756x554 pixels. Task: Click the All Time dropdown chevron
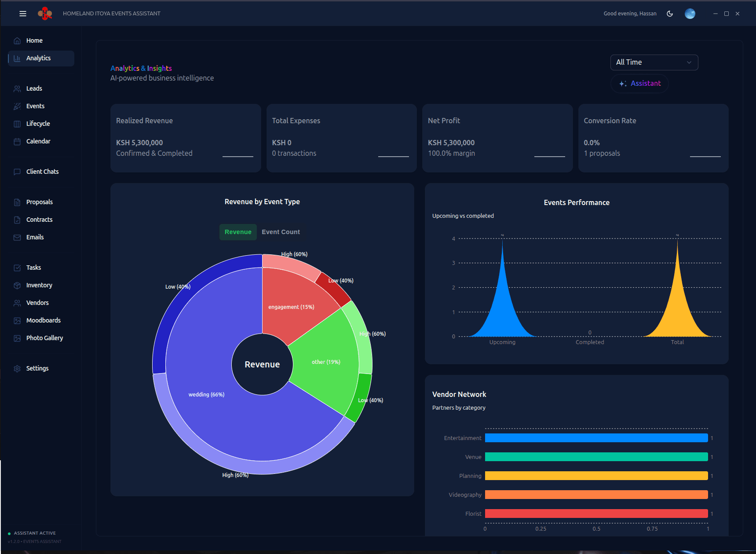pos(689,62)
